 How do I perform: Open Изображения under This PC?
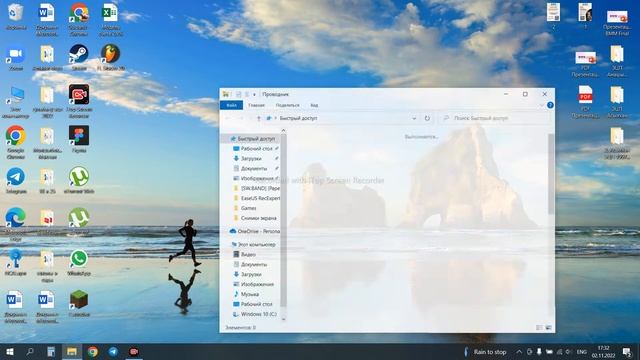[x=256, y=284]
